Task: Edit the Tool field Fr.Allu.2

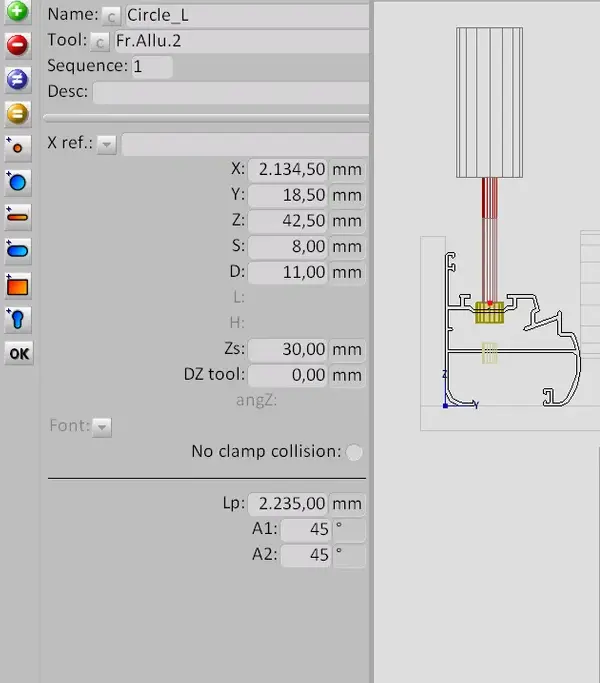Action: (x=241, y=41)
